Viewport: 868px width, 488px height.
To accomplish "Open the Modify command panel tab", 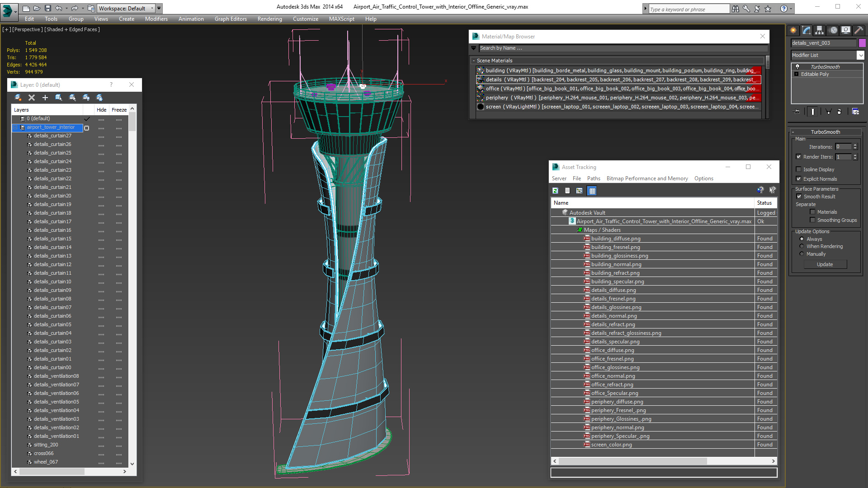I will coord(807,30).
